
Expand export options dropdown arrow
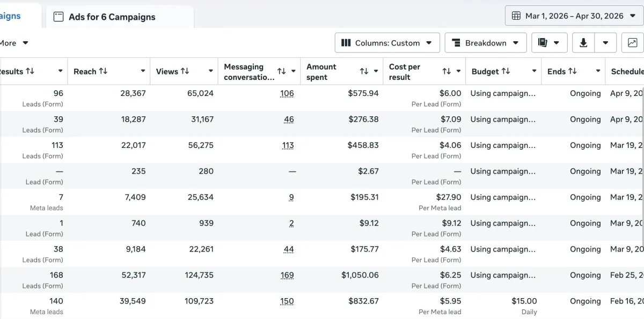[605, 43]
